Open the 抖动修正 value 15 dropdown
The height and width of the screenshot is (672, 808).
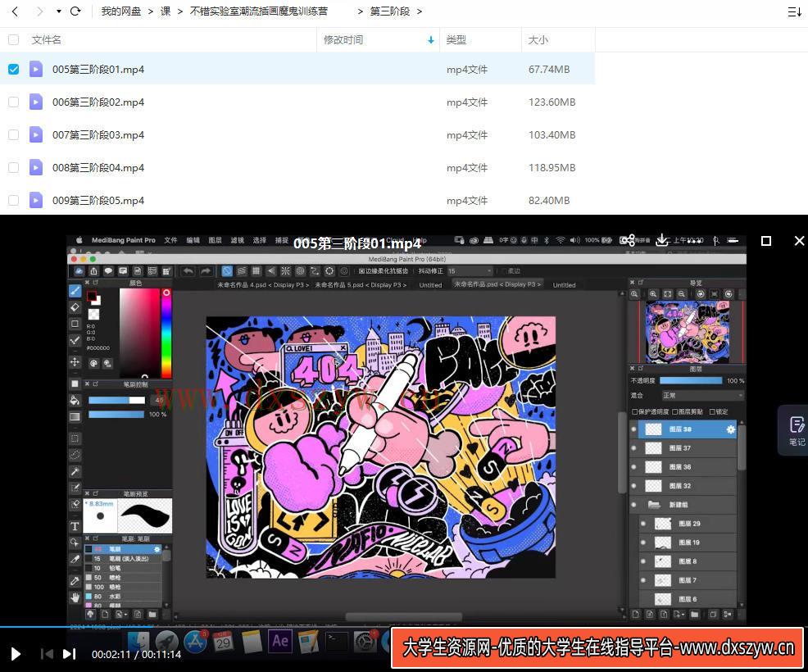coord(470,271)
